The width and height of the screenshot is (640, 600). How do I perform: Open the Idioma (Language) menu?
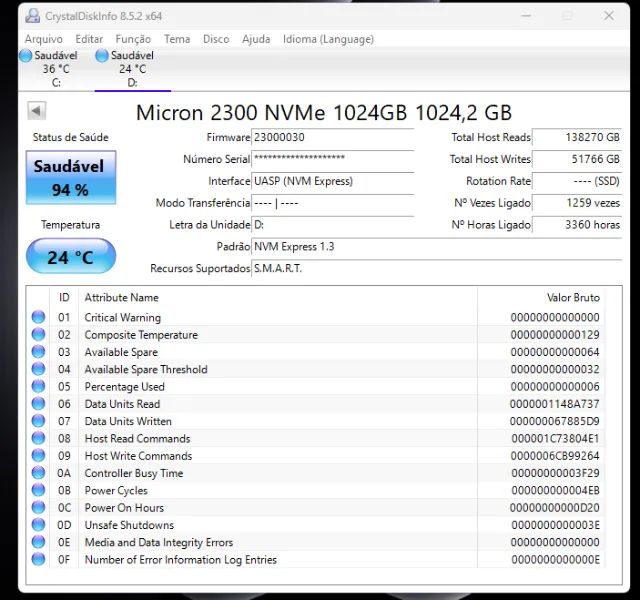[328, 39]
